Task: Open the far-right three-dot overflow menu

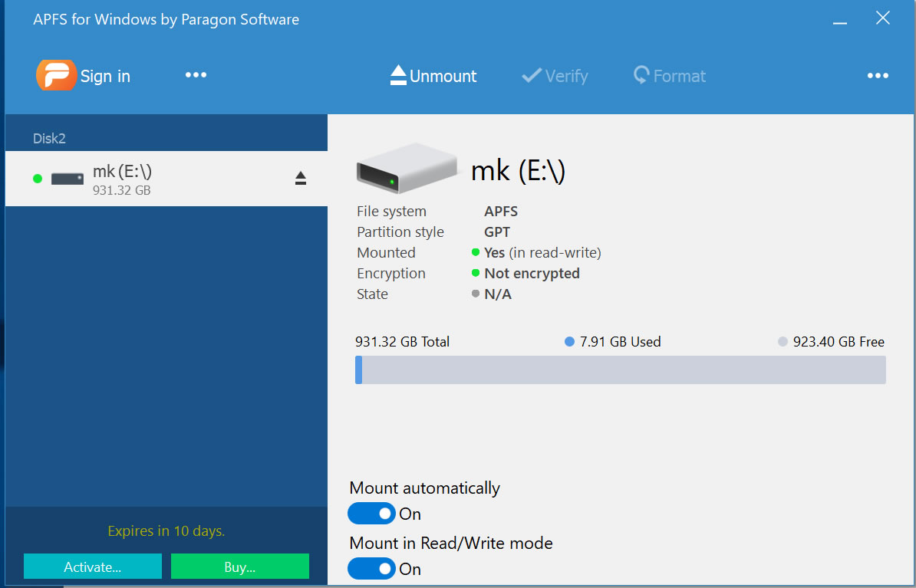Action: (878, 76)
